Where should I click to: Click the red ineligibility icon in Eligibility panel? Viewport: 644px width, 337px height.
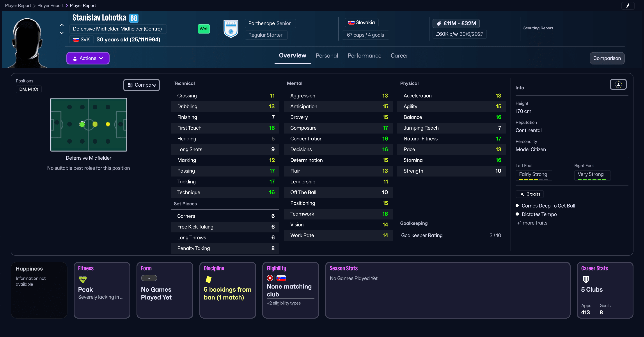[270, 278]
